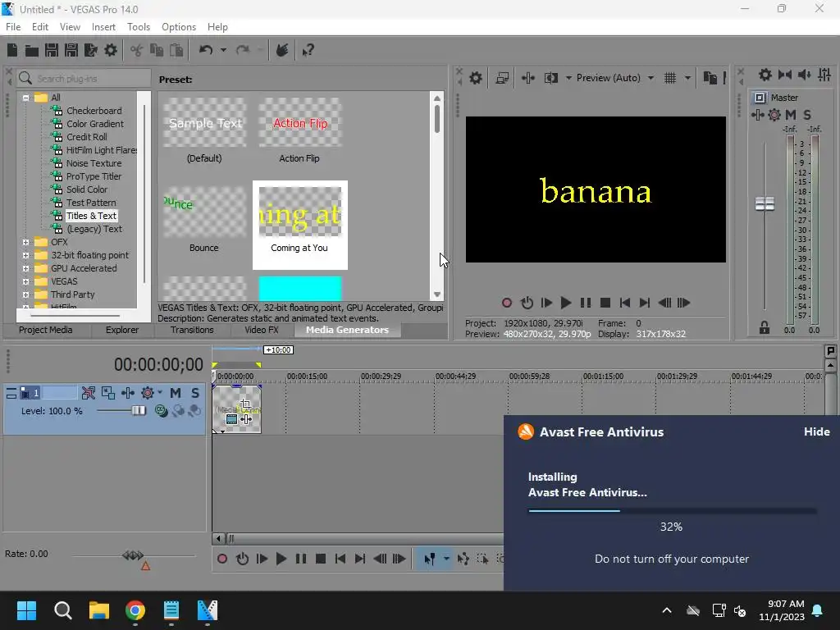Open the Insert menu
This screenshot has height=630, width=840.
pyautogui.click(x=103, y=27)
